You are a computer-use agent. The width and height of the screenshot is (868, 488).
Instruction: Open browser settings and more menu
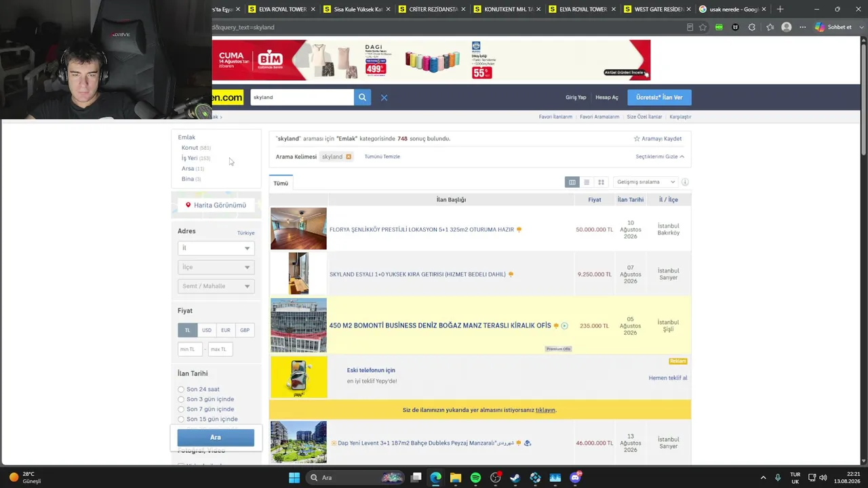tap(803, 27)
